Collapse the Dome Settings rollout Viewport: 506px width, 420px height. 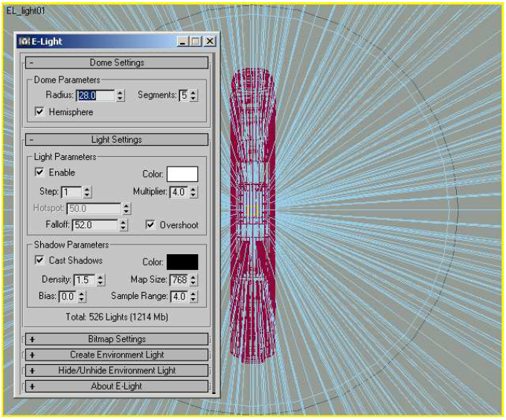[x=117, y=62]
